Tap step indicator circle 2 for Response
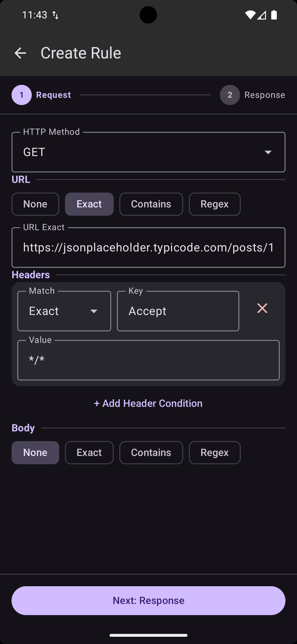This screenshot has height=644, width=297. pos(230,95)
